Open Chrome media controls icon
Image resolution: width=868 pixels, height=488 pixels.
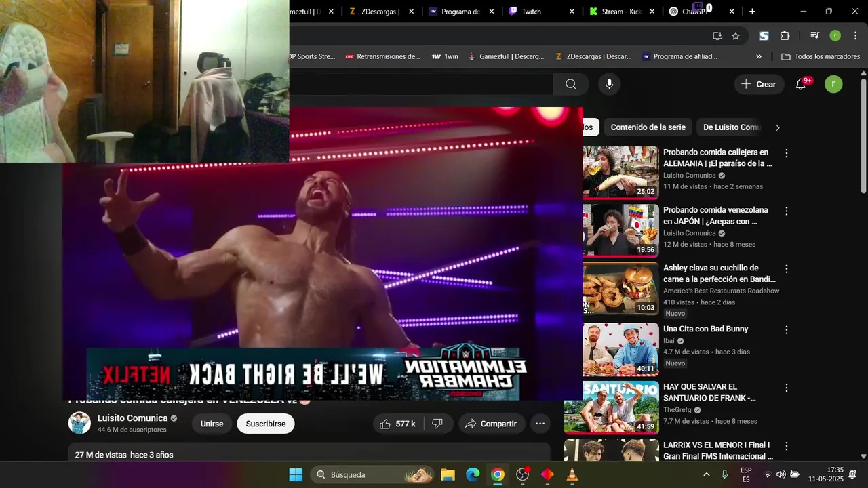click(814, 36)
